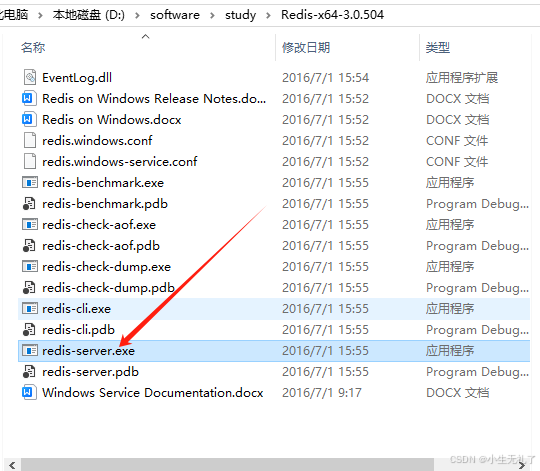Navigate to the study folder breadcrumb
The width and height of the screenshot is (540, 471).
tap(240, 15)
